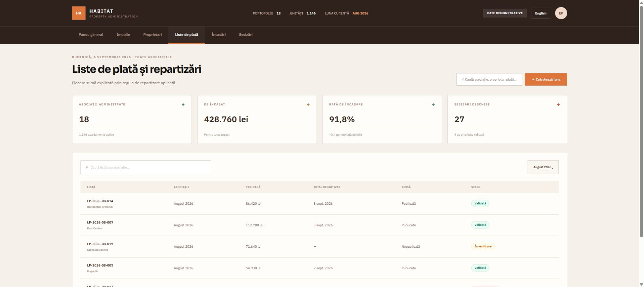Focus the Caută asociație, proprietar, plată search field
This screenshot has height=287, width=644.
tap(489, 80)
